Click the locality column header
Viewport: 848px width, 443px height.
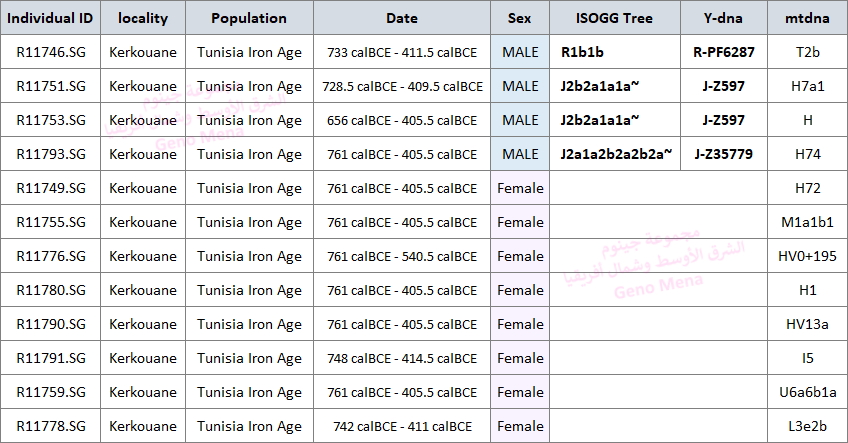click(x=143, y=18)
